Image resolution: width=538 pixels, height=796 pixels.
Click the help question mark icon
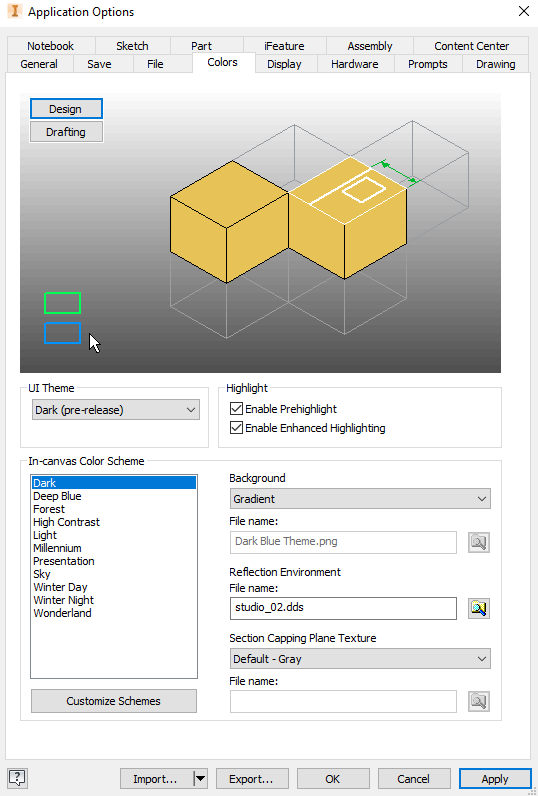click(18, 778)
